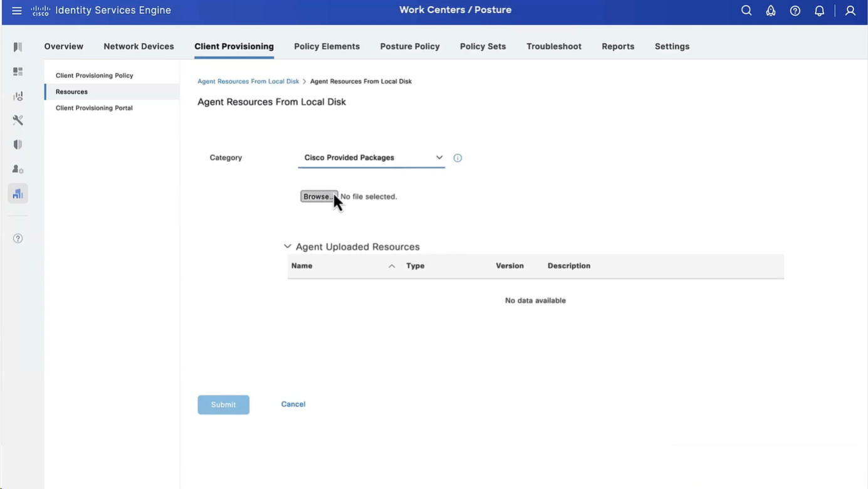
Task: Click the bookmarks icon in left sidebar
Action: point(18,47)
